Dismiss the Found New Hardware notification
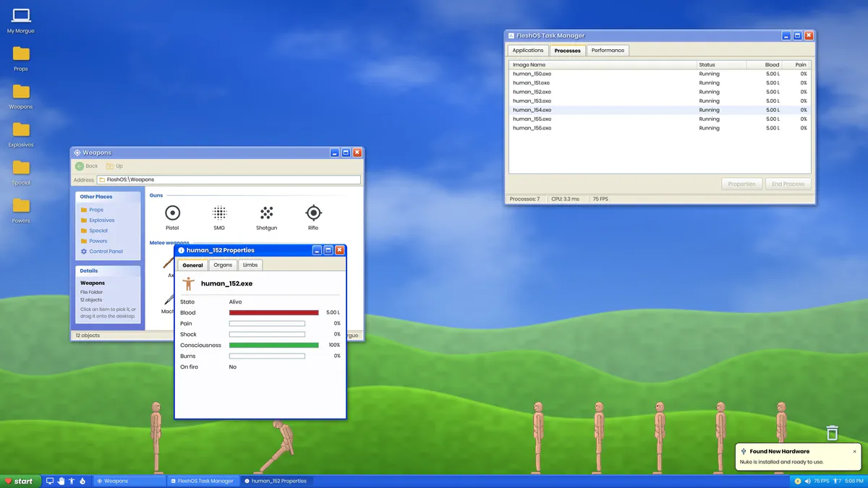Screen dimensions: 868x488 854,451
